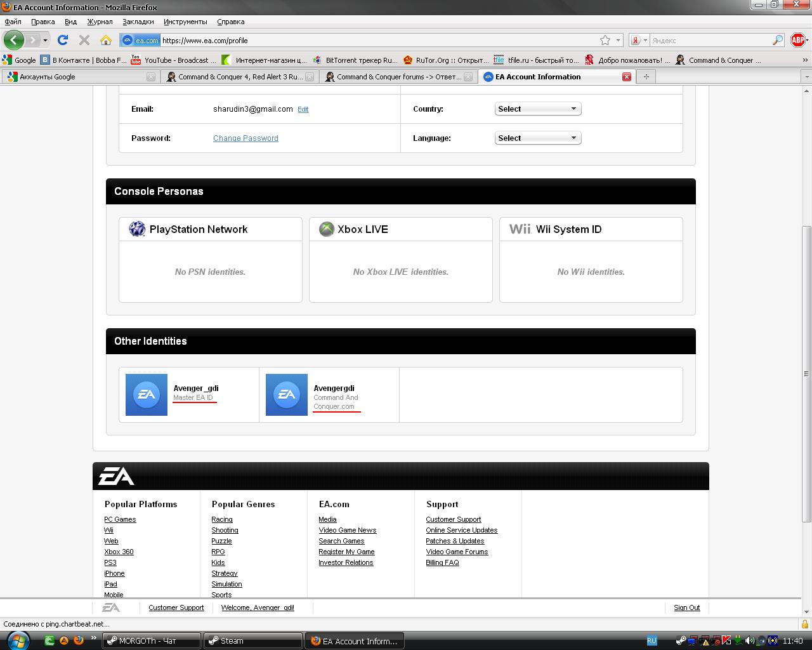Switch to MORGOTh - Чат taskbar window
The image size is (812, 650).
point(152,640)
